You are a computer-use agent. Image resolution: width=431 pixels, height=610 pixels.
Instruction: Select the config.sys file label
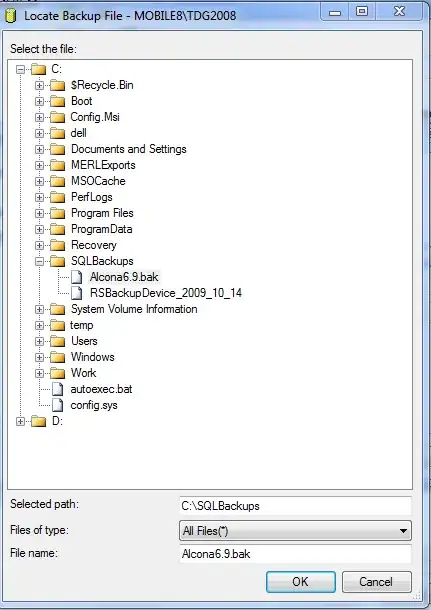pyautogui.click(x=94, y=405)
